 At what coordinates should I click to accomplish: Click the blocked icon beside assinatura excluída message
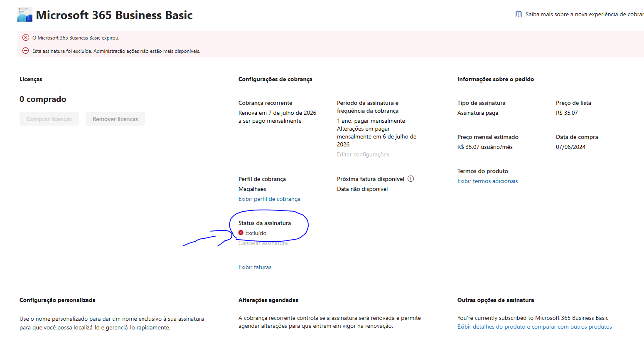click(26, 51)
